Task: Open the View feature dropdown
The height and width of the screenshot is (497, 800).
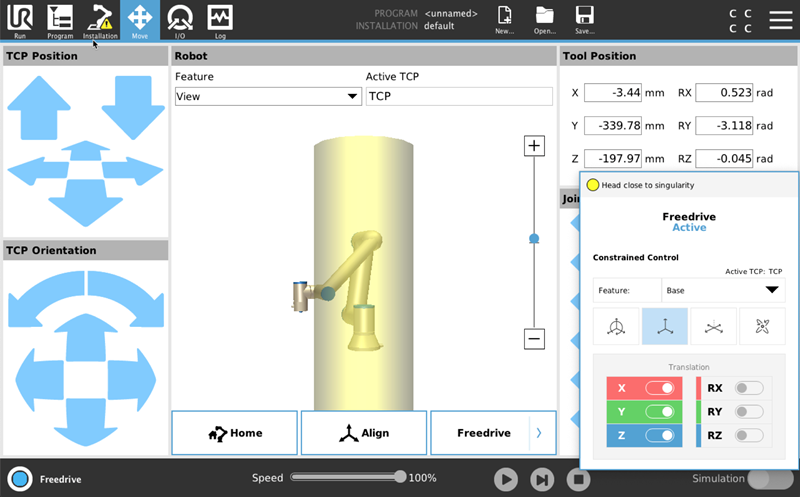Action: click(x=267, y=96)
